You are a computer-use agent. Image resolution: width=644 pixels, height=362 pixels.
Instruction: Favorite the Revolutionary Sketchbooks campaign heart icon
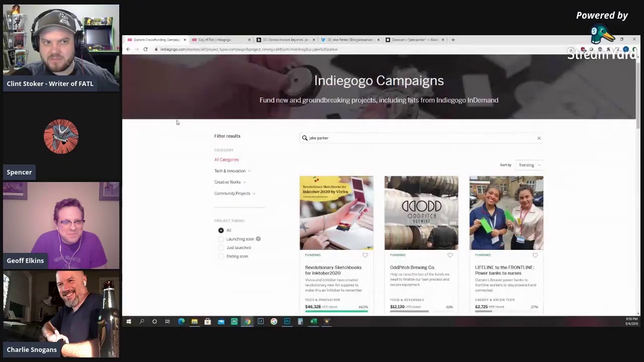(x=365, y=255)
